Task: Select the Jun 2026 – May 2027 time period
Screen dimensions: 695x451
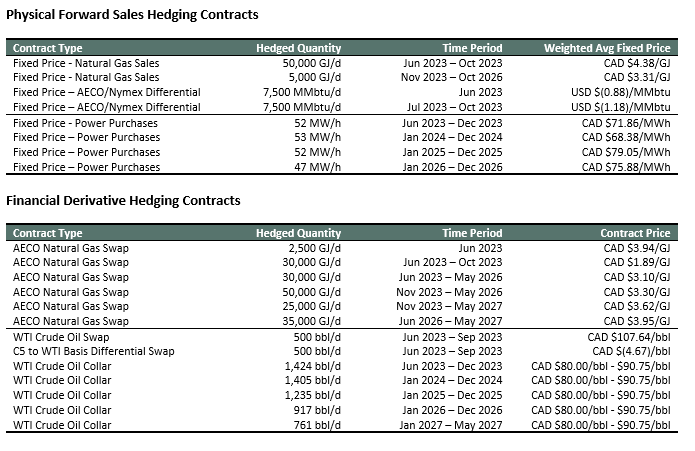Action: click(450, 321)
